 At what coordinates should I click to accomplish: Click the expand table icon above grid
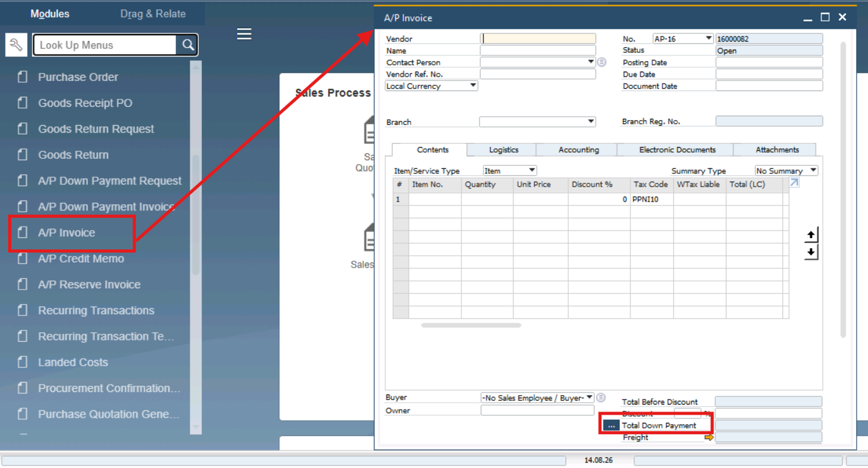click(794, 183)
